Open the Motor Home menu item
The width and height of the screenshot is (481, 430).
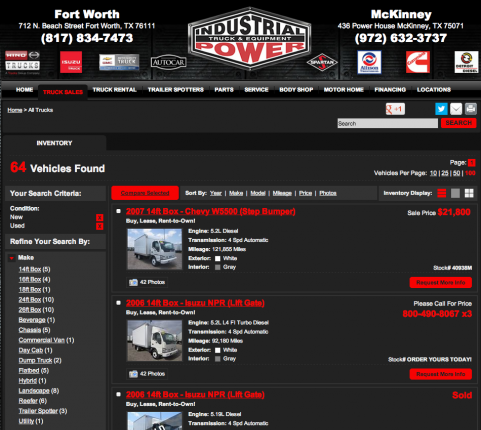(344, 90)
